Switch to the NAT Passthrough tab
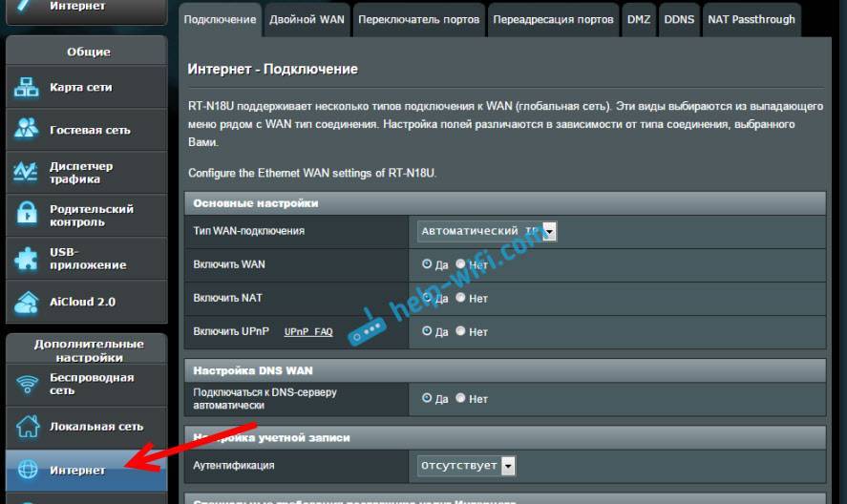 point(752,19)
